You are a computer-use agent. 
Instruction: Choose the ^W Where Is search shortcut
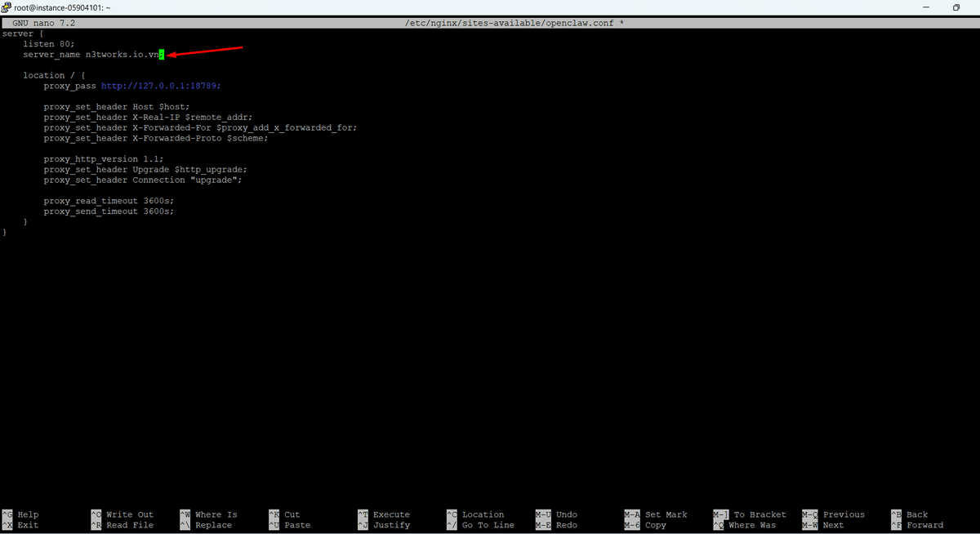[x=209, y=514]
